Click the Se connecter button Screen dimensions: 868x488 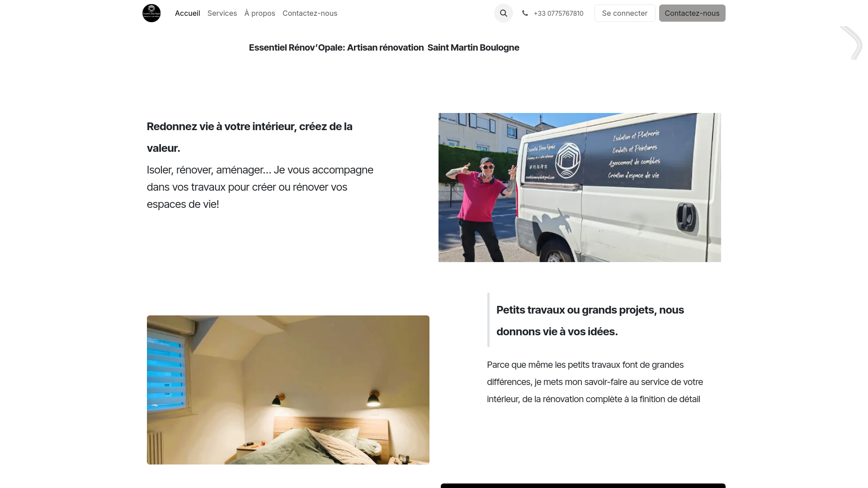coord(625,13)
